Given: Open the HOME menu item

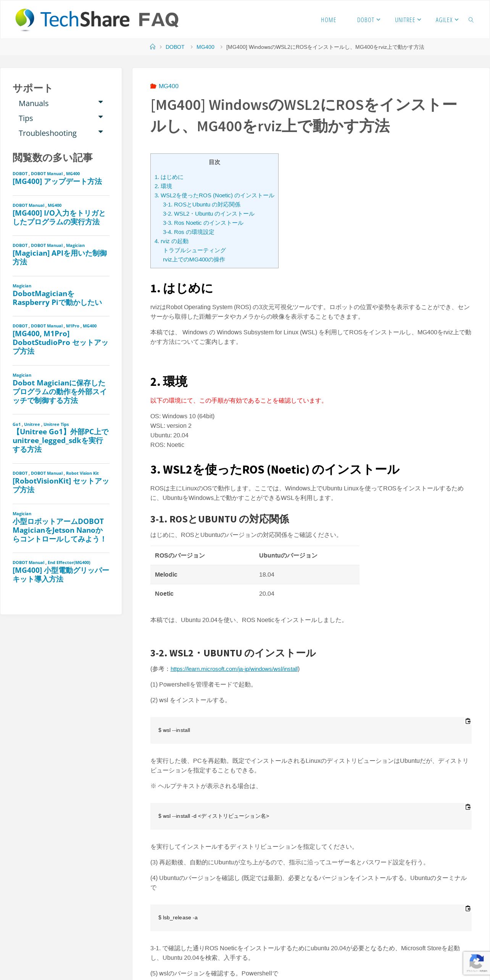Looking at the screenshot, I should click(329, 20).
